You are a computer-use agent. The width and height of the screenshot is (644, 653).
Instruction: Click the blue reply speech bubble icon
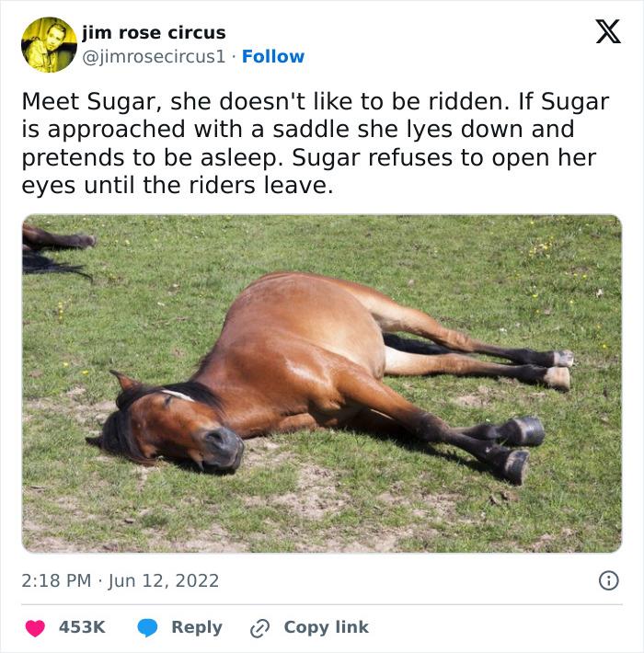click(x=147, y=627)
